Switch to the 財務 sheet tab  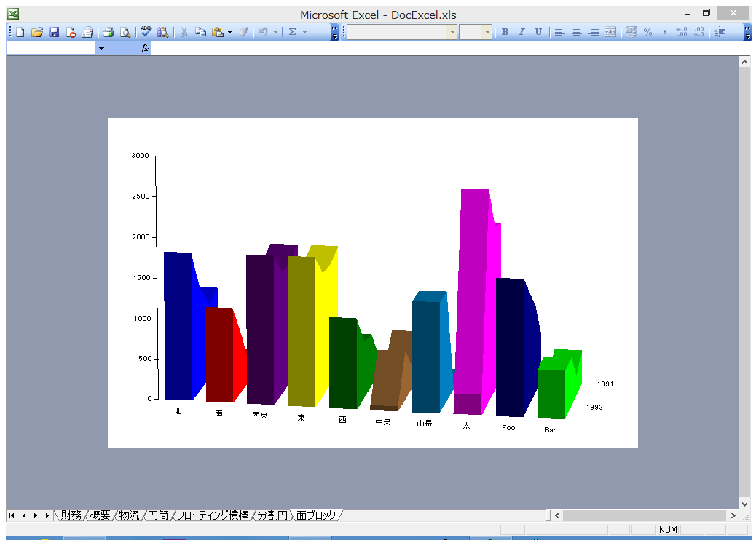coord(71,515)
